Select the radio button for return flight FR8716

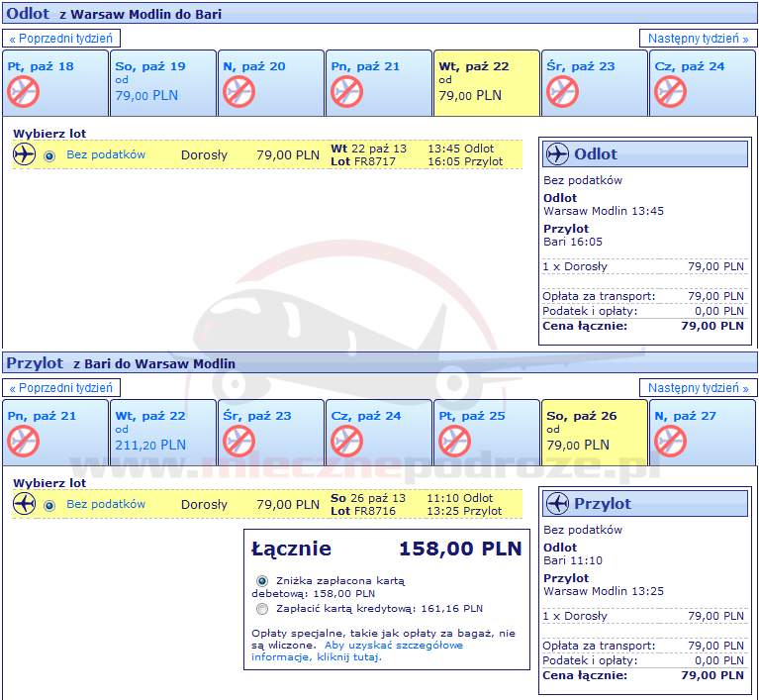click(x=49, y=505)
